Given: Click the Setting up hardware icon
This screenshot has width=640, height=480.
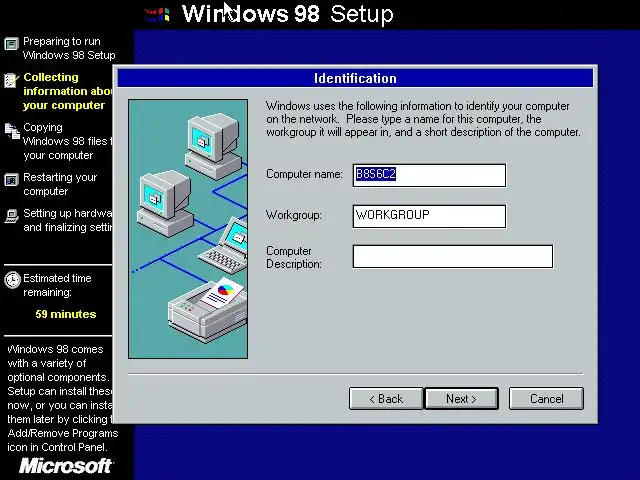Looking at the screenshot, I should click(12, 216).
